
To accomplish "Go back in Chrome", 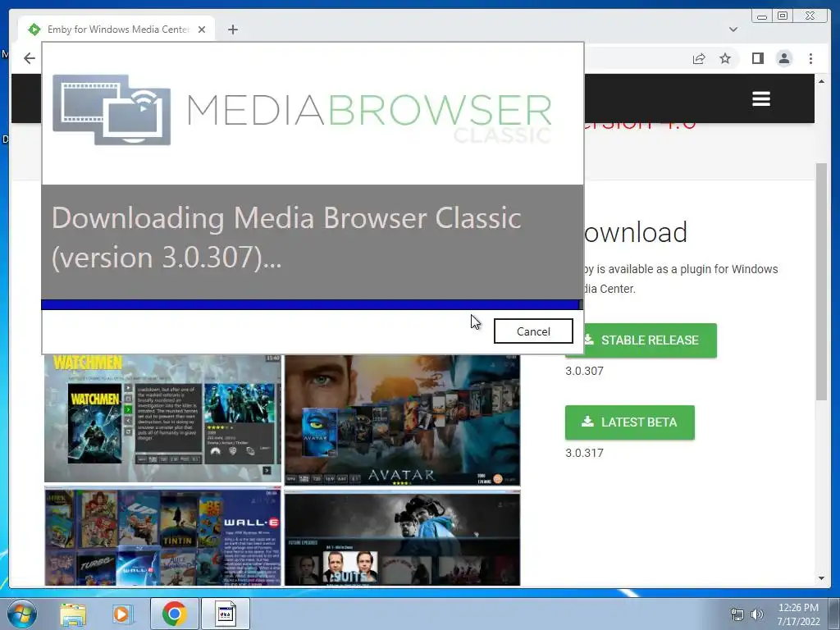I will pyautogui.click(x=30, y=58).
